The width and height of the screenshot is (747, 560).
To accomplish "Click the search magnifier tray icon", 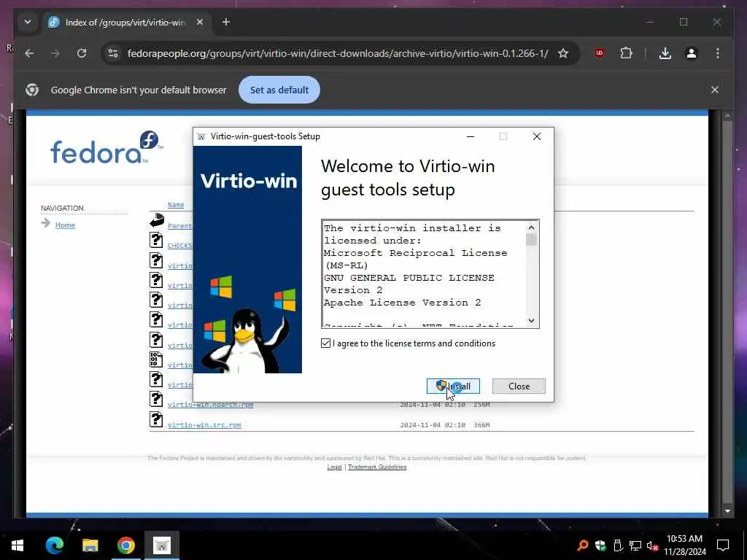I will point(582,545).
